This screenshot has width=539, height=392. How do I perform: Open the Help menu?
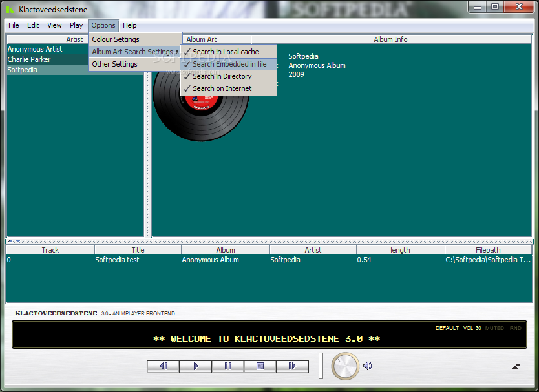coord(130,25)
